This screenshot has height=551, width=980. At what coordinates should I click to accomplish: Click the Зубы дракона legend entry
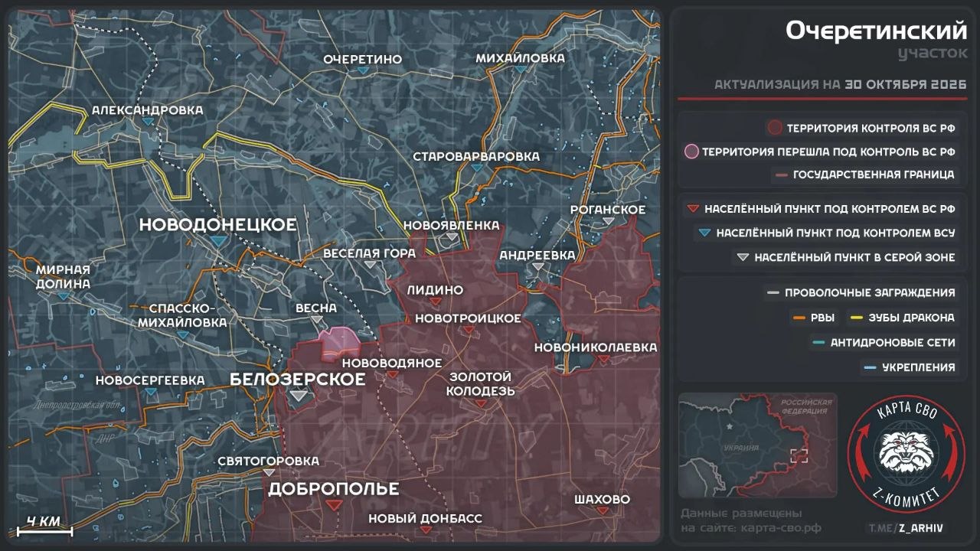pos(904,318)
